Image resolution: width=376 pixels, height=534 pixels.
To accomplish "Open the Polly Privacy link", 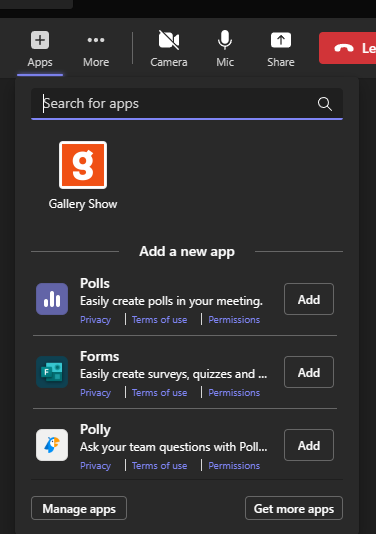I will (x=95, y=466).
